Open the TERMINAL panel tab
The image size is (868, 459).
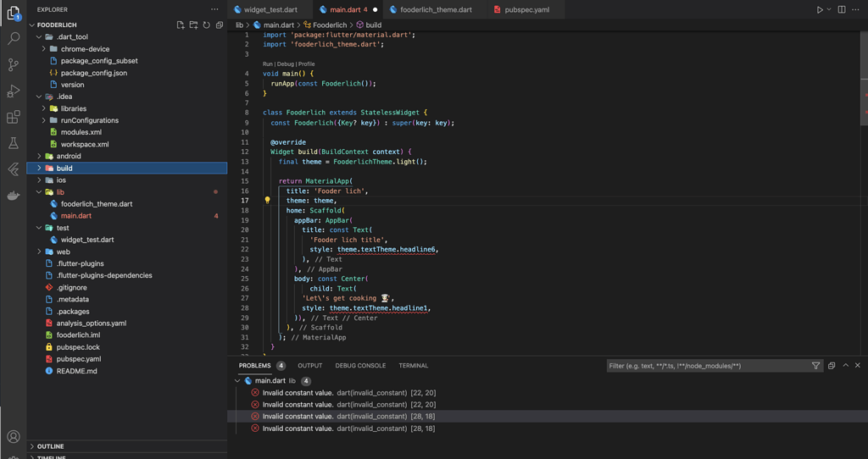coord(414,366)
